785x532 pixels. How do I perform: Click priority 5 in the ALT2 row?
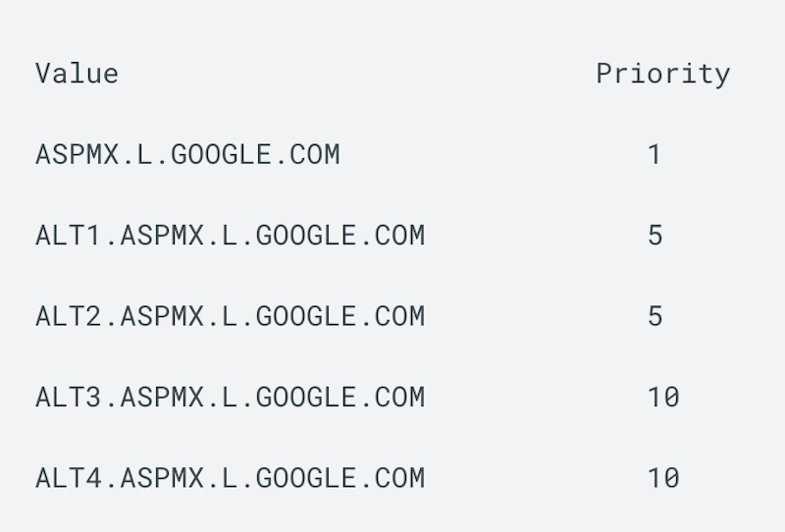tap(654, 316)
